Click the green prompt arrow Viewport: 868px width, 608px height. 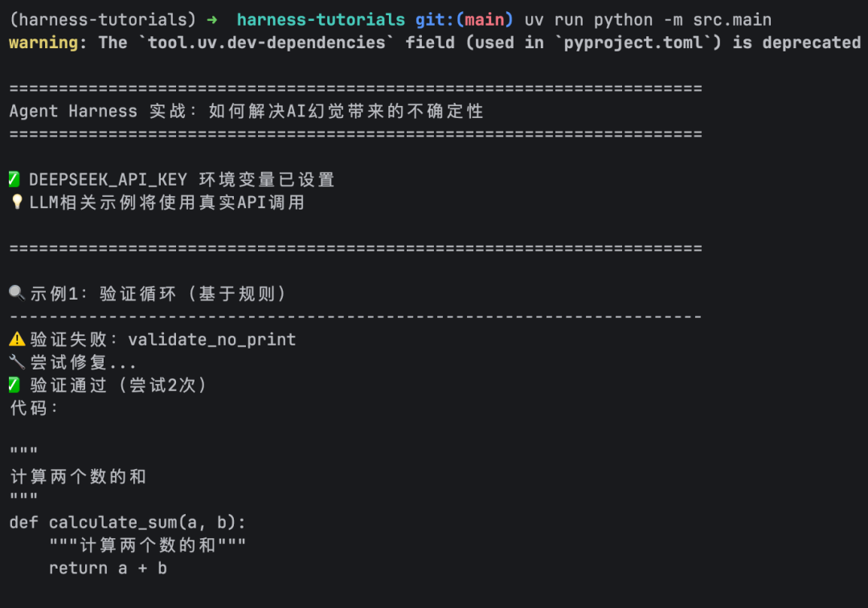click(212, 19)
